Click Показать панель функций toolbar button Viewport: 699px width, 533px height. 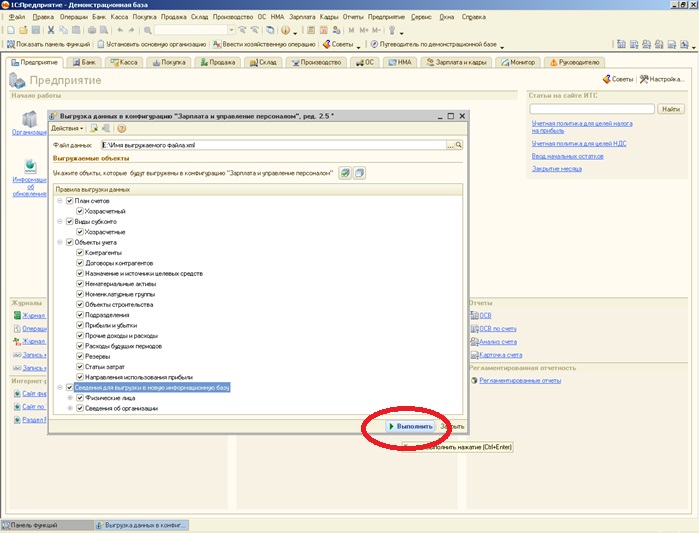click(x=48, y=44)
